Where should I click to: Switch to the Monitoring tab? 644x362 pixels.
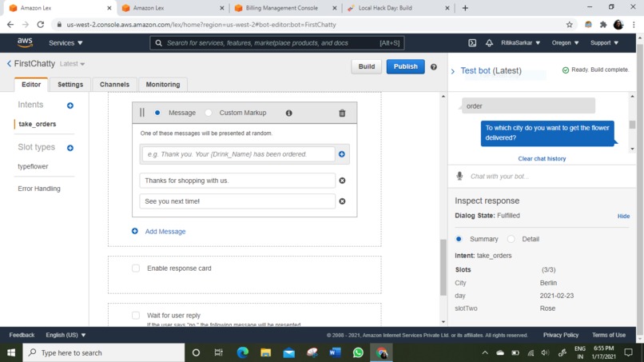tap(163, 84)
